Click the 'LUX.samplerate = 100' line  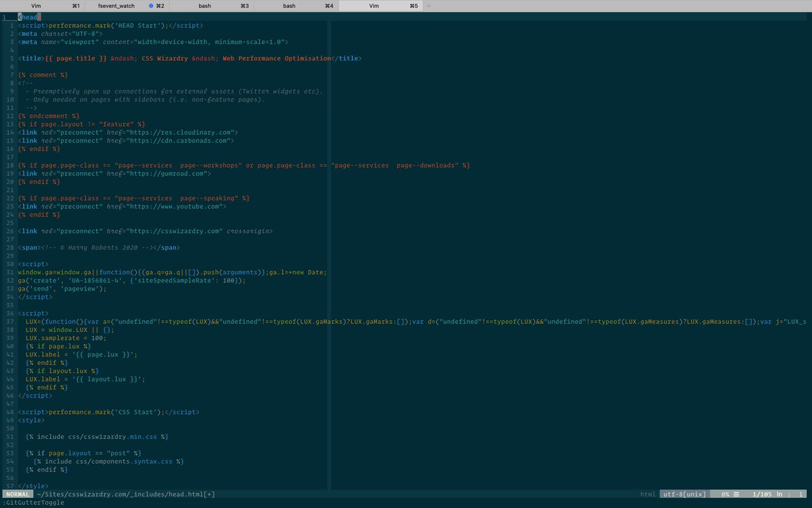tap(66, 338)
